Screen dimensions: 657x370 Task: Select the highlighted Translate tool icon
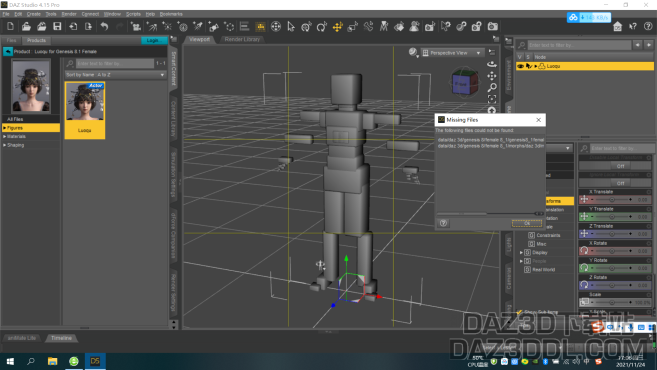tap(337, 27)
